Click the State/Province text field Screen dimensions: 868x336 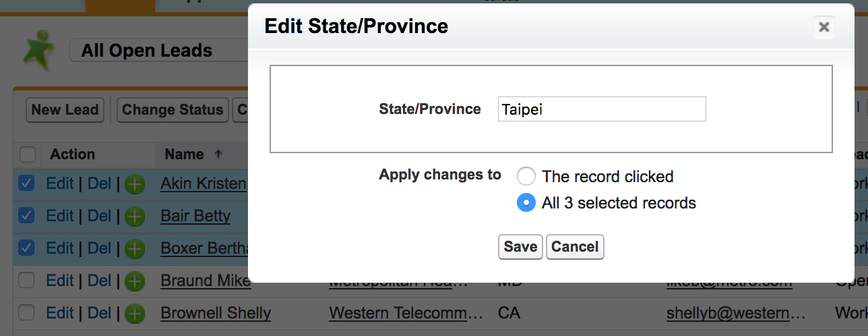coord(602,109)
